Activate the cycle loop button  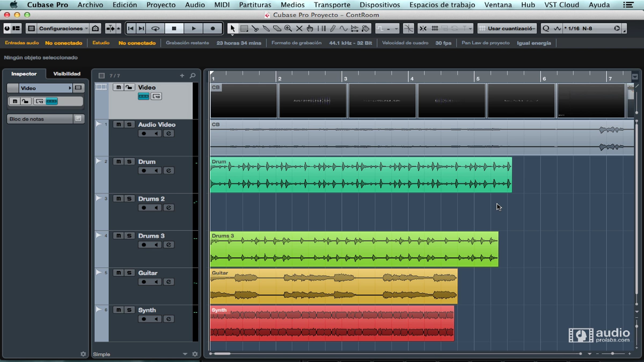point(155,28)
